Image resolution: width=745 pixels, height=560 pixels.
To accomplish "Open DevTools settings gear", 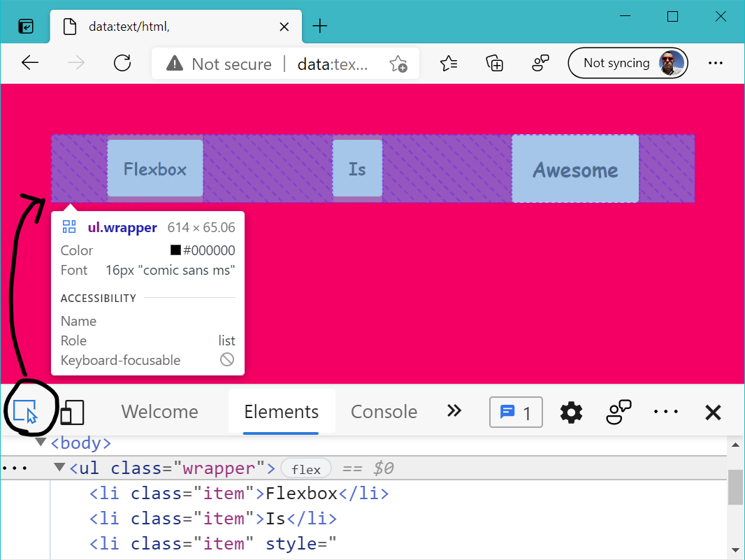I will [571, 412].
